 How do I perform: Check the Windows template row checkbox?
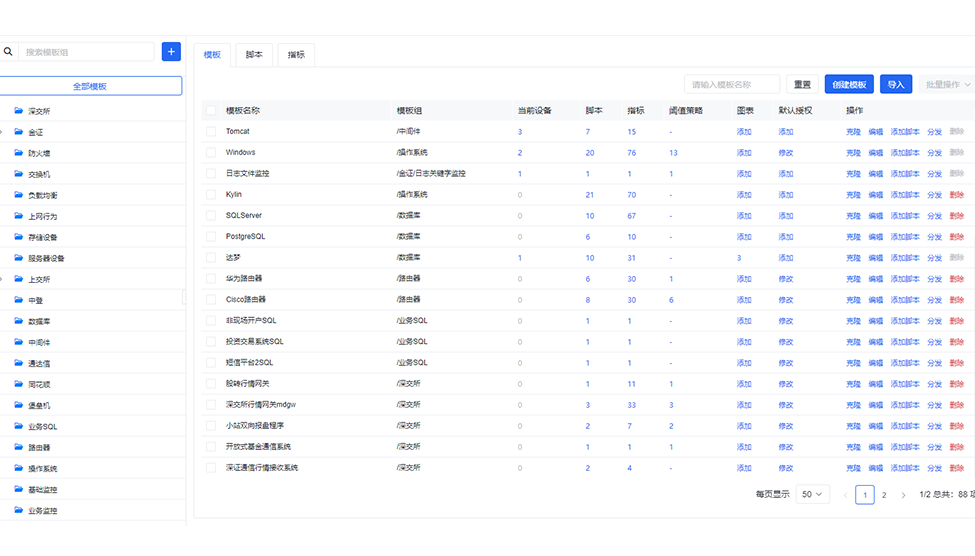211,152
